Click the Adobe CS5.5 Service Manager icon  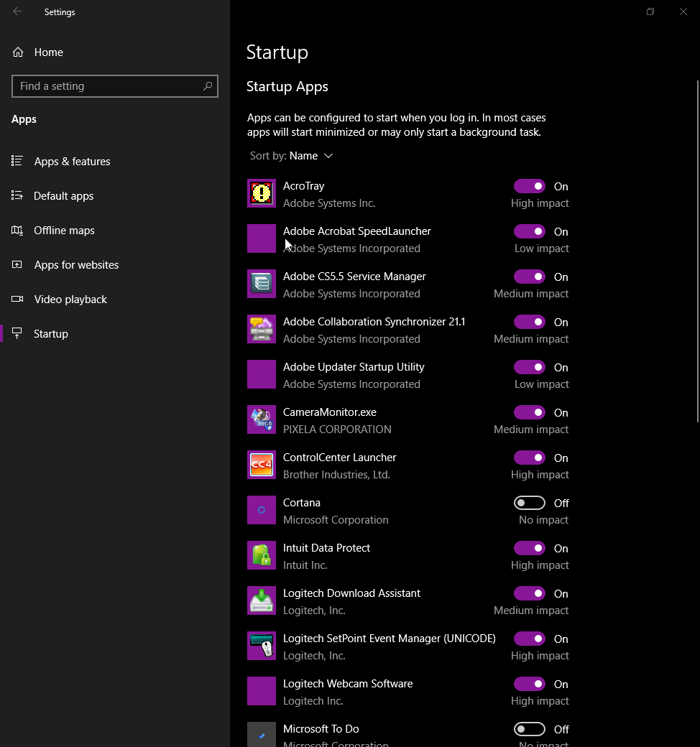[x=262, y=284]
